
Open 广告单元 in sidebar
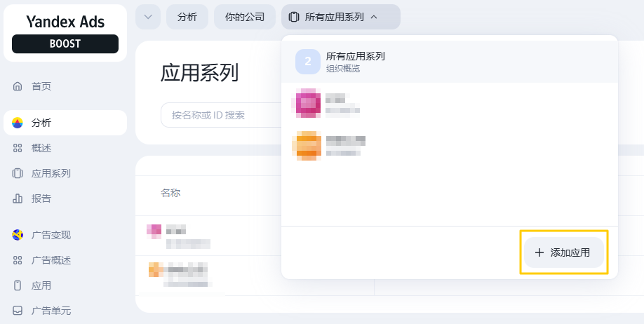tap(65, 311)
